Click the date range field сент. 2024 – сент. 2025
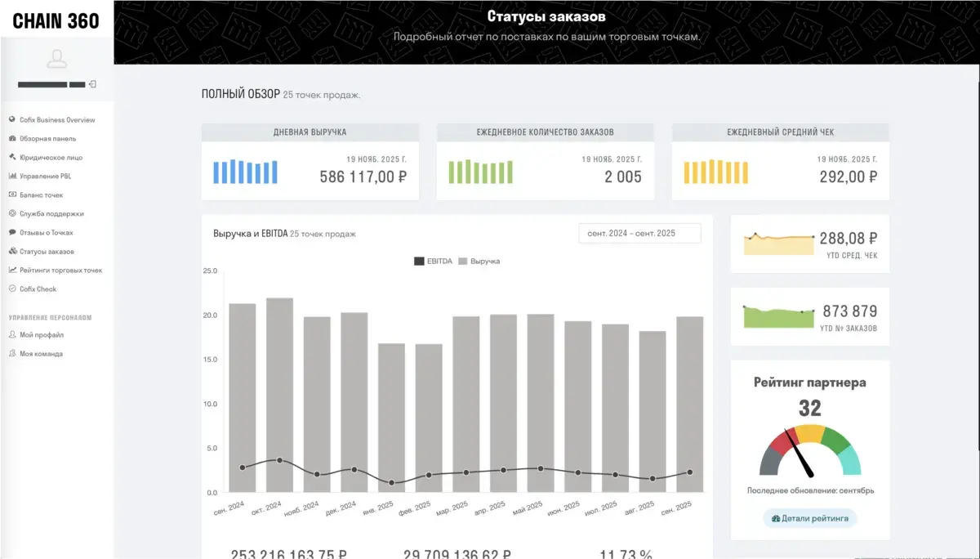 pos(639,234)
